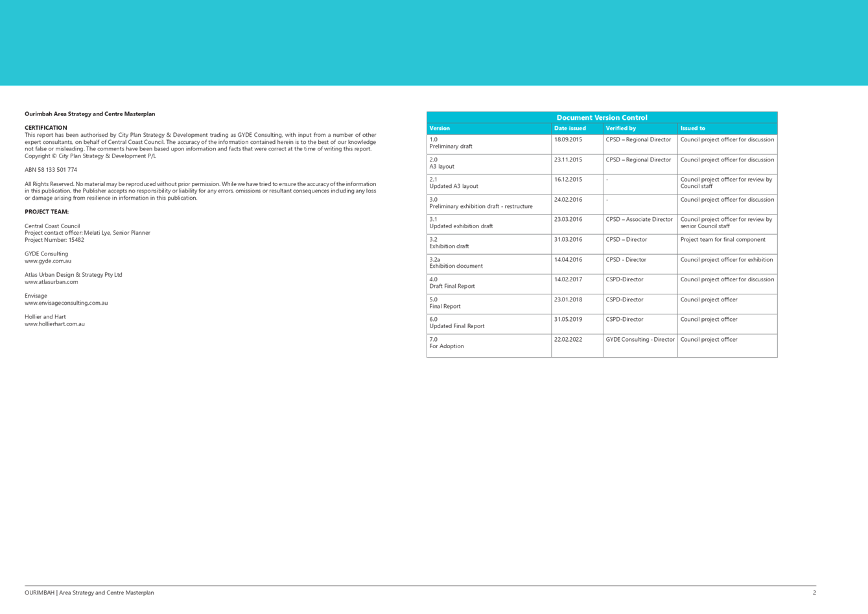
Task: Open the Studiogs consulting website link
Action: (x=65, y=303)
